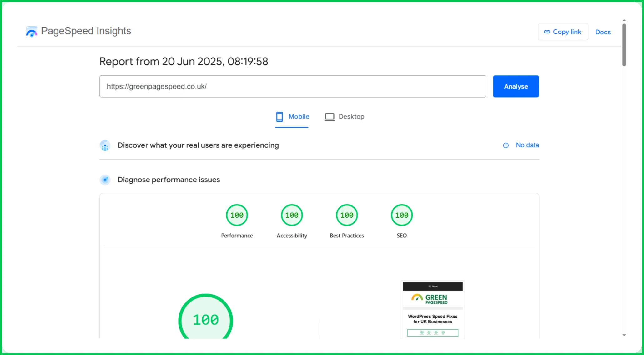Click the No data link
Screen dimensions: 644x355
(x=527, y=145)
